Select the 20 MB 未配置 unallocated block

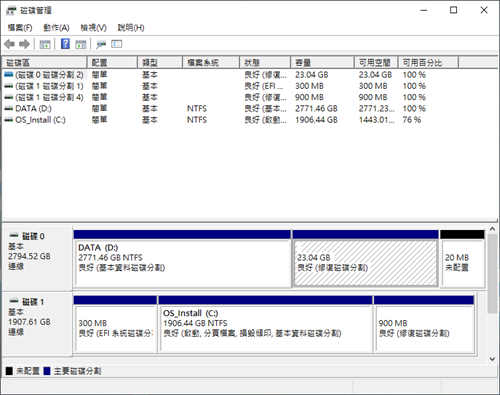(462, 259)
